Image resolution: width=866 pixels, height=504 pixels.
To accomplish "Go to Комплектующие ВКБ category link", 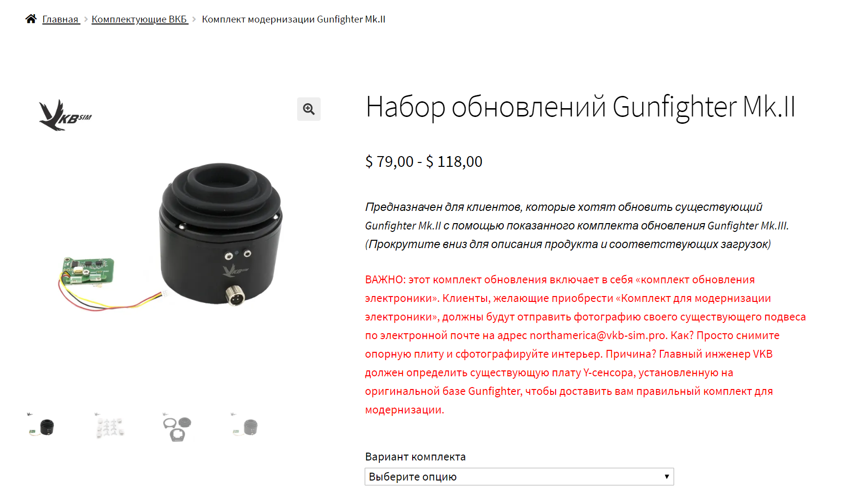I will pos(140,19).
